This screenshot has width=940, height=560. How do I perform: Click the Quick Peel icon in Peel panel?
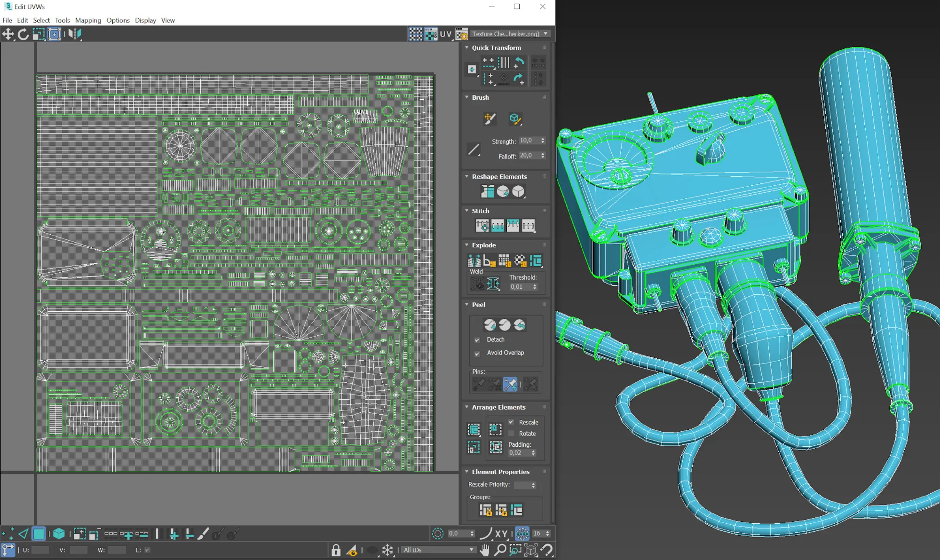tap(490, 325)
